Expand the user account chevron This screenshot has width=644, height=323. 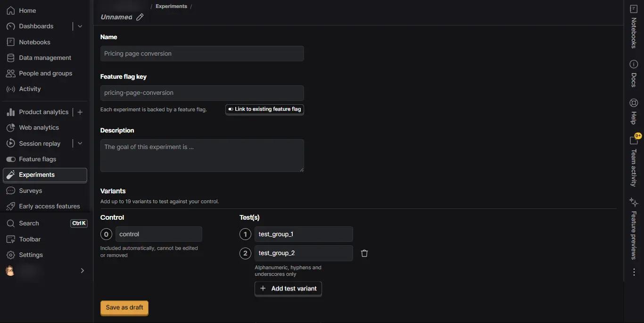(83, 271)
